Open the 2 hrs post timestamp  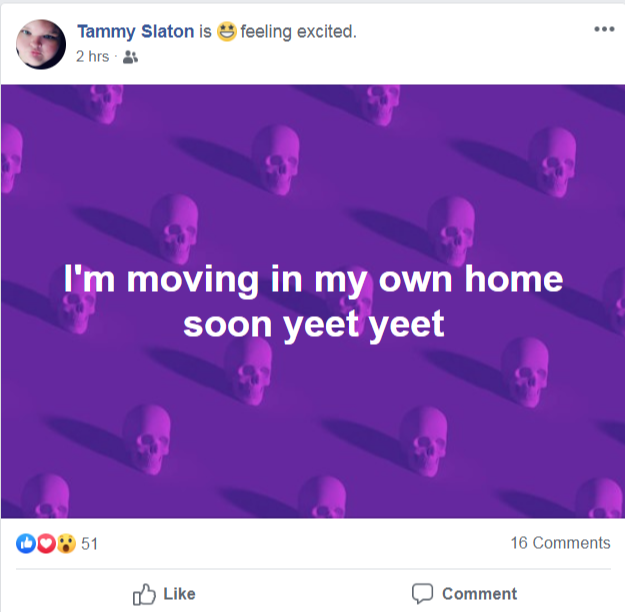[x=92, y=57]
